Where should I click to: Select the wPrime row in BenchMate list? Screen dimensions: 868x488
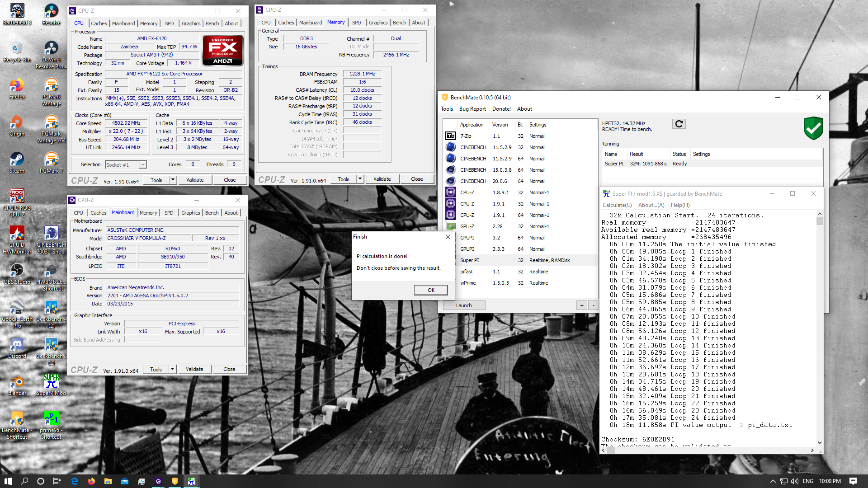(x=520, y=283)
